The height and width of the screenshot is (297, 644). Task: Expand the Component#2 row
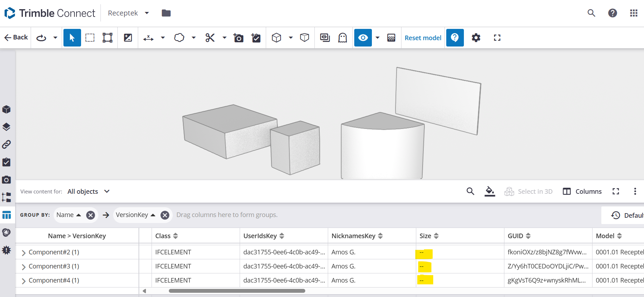click(x=24, y=253)
